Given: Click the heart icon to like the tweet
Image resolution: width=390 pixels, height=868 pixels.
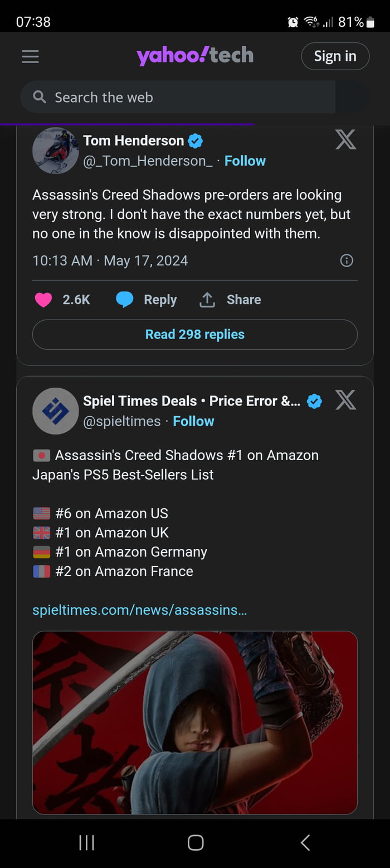Looking at the screenshot, I should point(42,300).
